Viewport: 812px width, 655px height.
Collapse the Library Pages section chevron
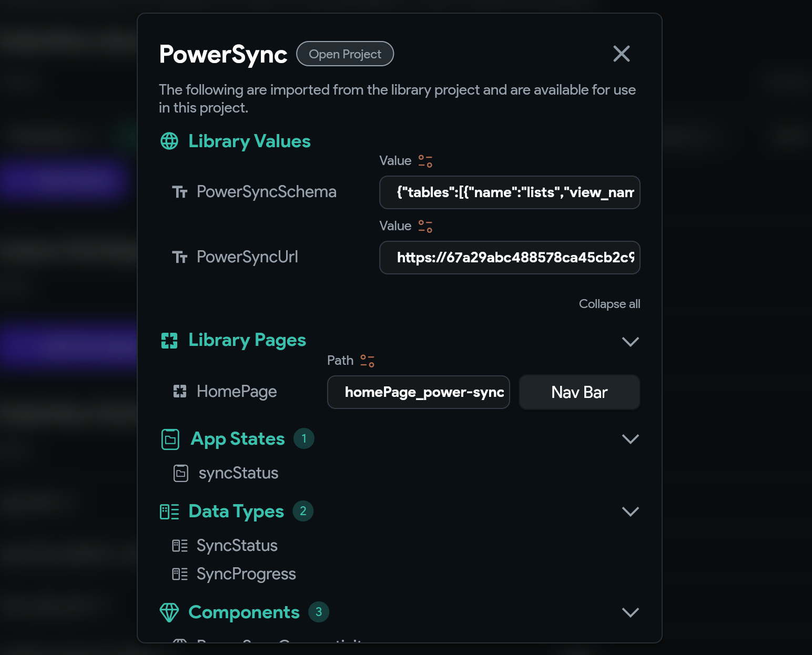tap(630, 342)
